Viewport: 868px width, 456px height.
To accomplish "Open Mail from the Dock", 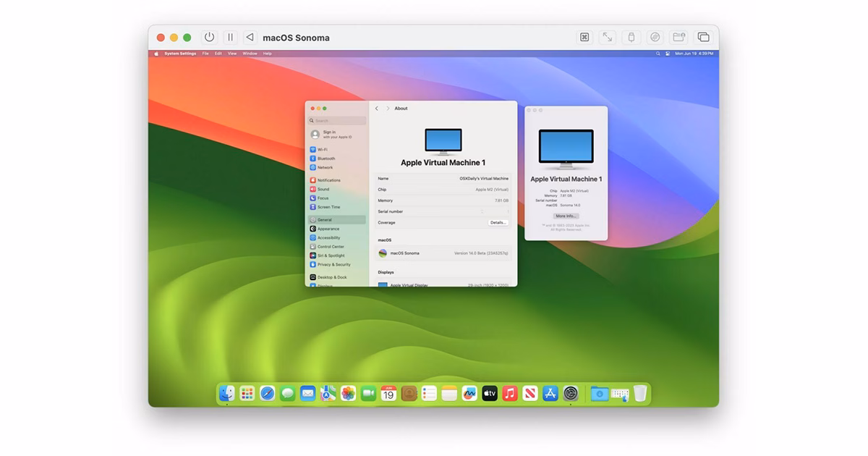I will [308, 393].
